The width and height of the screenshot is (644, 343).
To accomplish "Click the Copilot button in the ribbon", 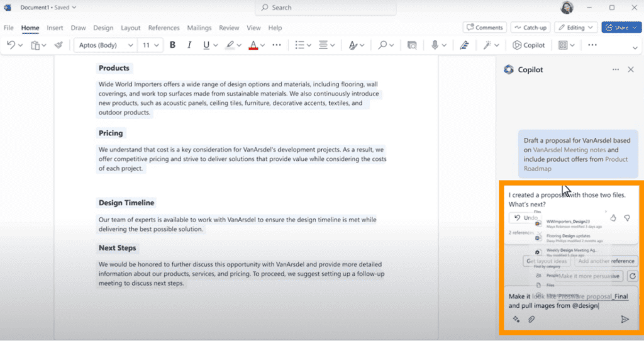I will [x=528, y=45].
